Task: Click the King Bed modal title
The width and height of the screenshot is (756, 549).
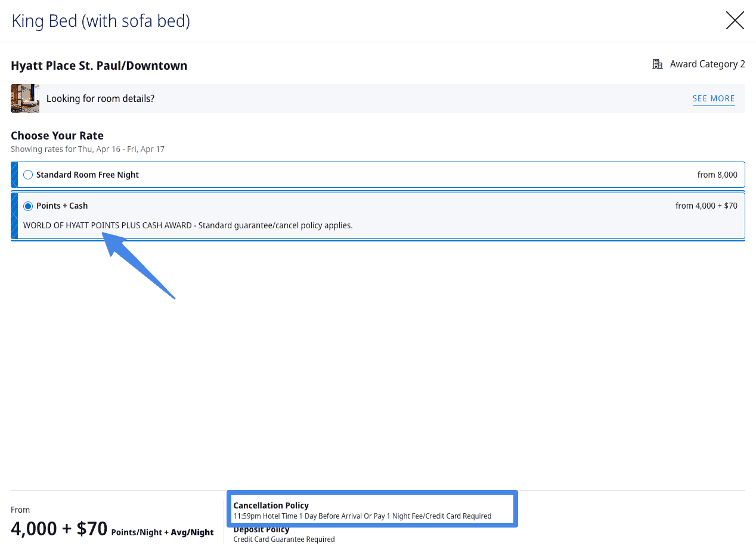Action: (100, 20)
